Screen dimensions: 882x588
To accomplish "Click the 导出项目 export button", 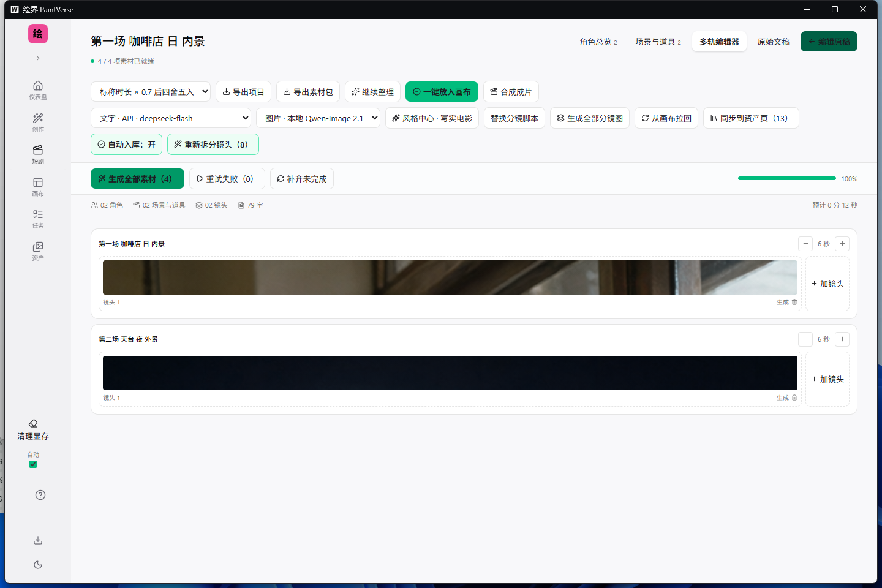I will 243,92.
